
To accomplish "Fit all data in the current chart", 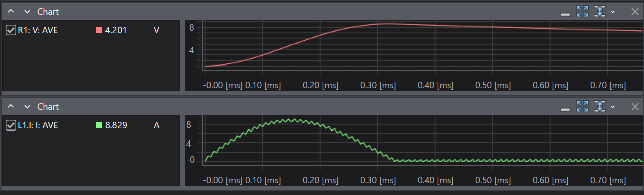I will point(582,106).
